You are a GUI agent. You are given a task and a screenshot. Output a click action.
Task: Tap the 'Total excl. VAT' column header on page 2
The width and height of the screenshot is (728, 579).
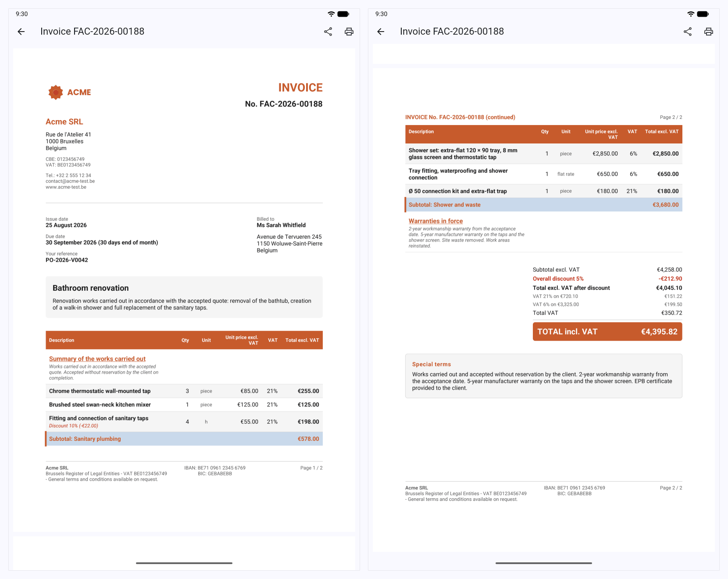click(662, 132)
